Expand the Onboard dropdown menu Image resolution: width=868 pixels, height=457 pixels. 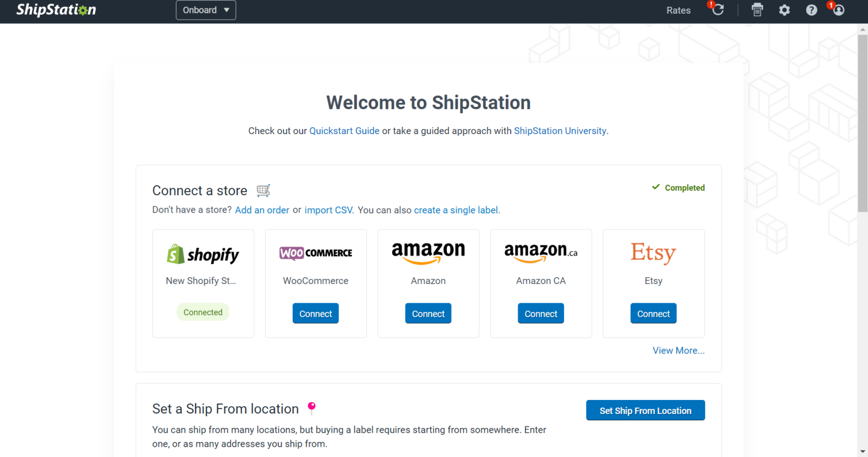click(206, 10)
